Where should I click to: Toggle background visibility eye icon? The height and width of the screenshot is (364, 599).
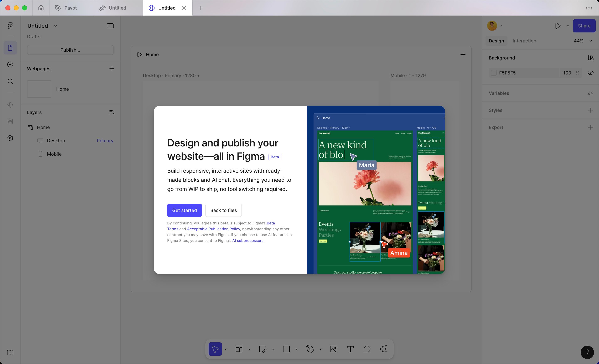coord(591,73)
